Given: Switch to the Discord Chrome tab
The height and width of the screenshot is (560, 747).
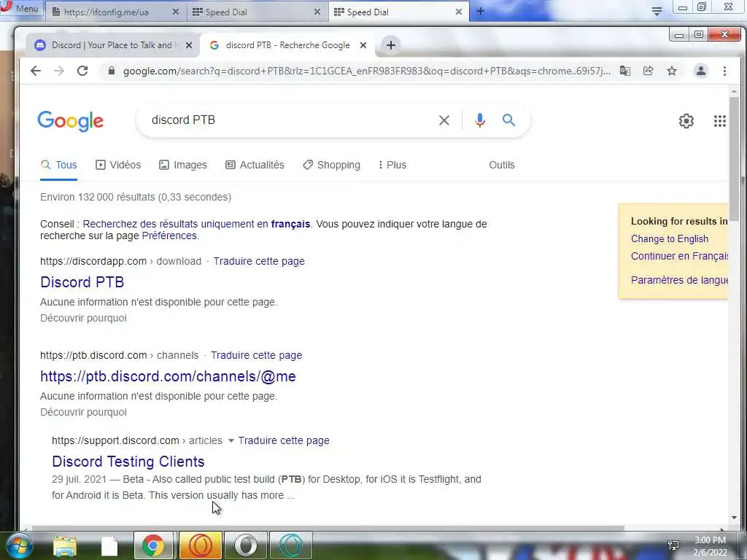Looking at the screenshot, I should [x=113, y=45].
